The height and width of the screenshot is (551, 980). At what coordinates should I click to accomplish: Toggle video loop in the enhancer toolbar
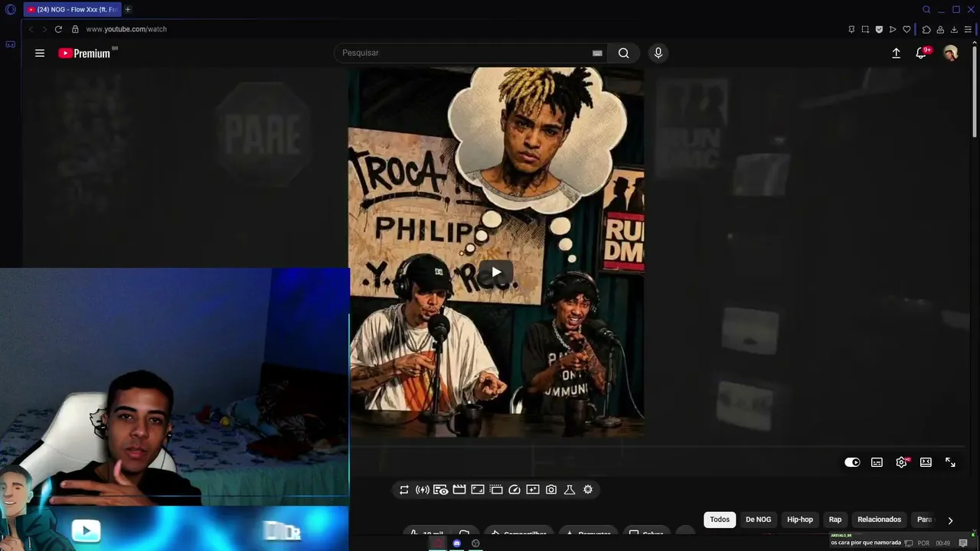click(404, 490)
